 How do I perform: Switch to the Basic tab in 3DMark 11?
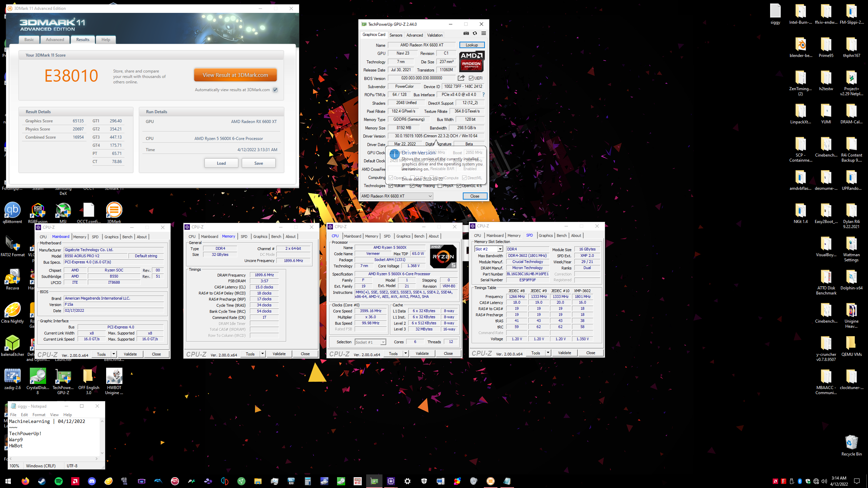[29, 39]
